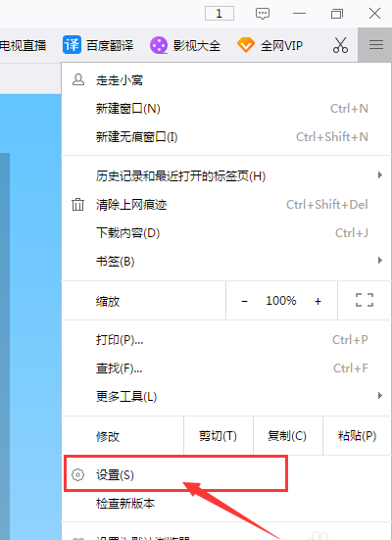Click the 复制(C) button

point(287,436)
